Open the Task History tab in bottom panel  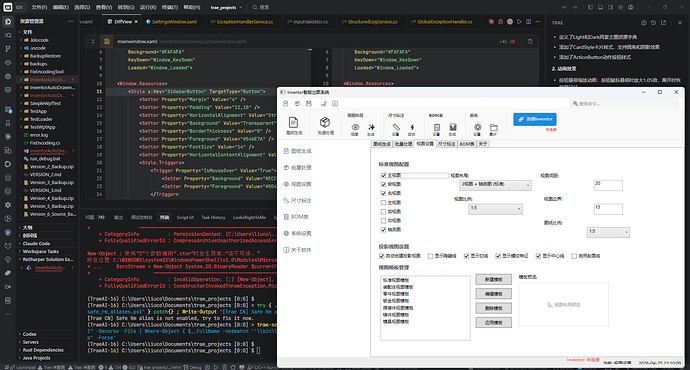[213, 217]
